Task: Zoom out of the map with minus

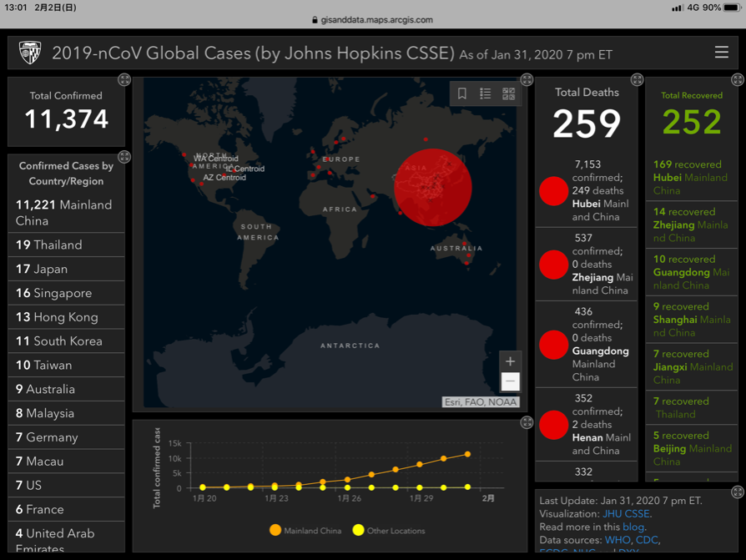Action: click(510, 381)
